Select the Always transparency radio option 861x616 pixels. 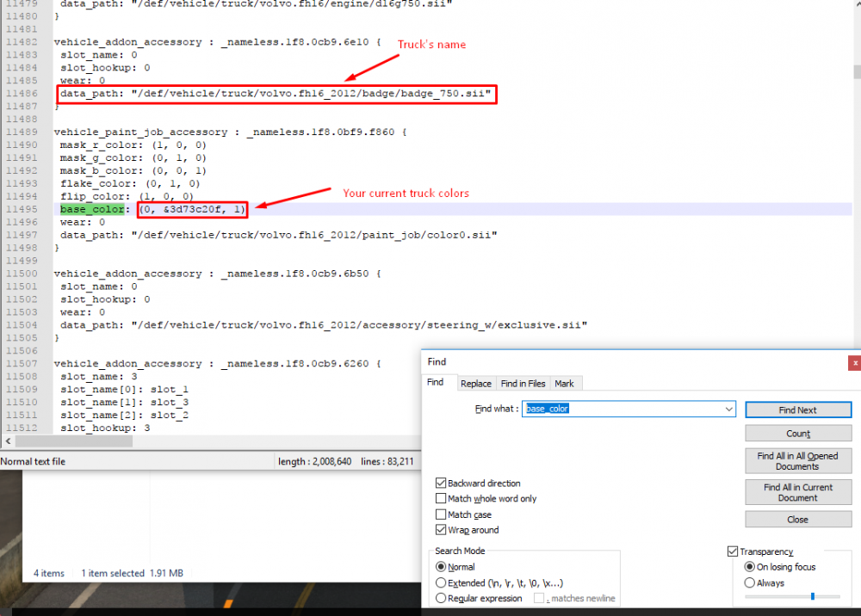pos(750,582)
